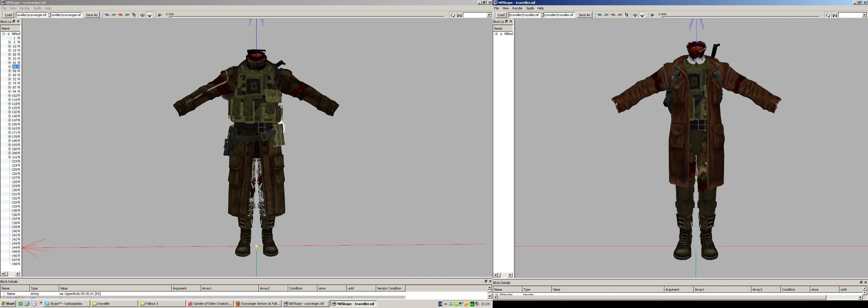Expand root 0 NiNode in traveller block list
The height and width of the screenshot is (308, 868).
[x=496, y=34]
